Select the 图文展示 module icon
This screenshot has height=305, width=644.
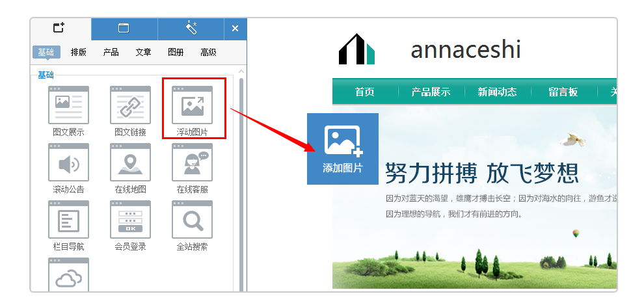68,105
